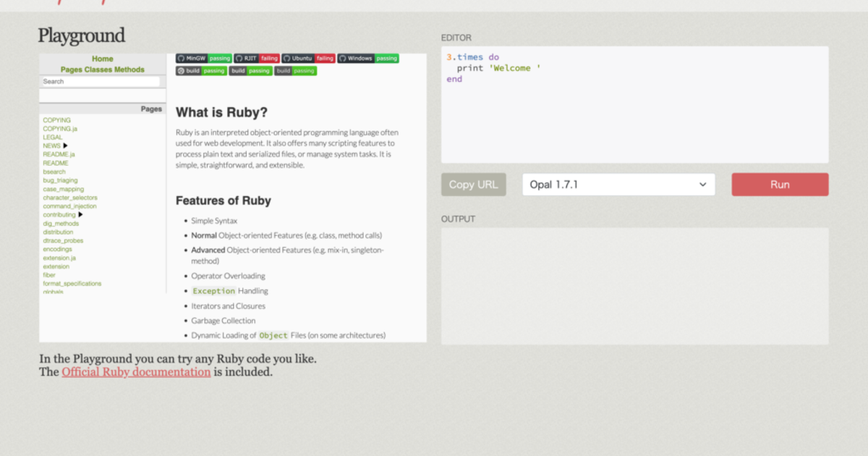Click the print 'Welcome ' code line
The height and width of the screenshot is (456, 868).
click(498, 68)
